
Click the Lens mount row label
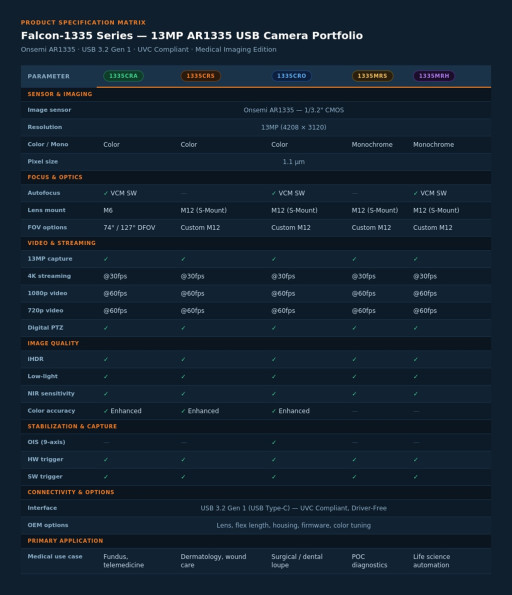(x=46, y=210)
